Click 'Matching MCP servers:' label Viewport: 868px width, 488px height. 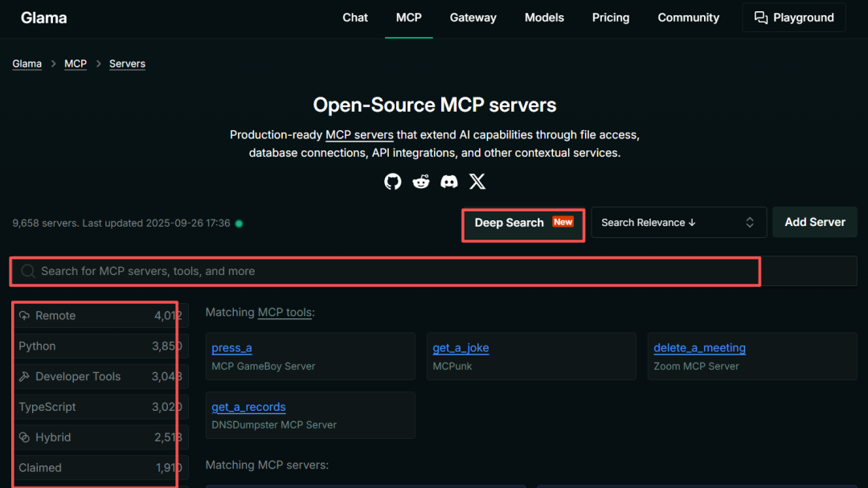tap(267, 465)
